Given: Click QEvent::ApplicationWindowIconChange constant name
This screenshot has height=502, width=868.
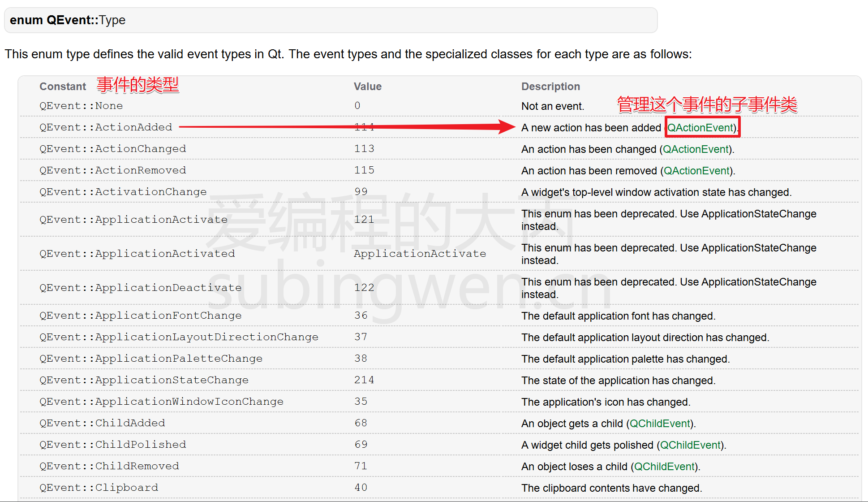Looking at the screenshot, I should [x=161, y=402].
